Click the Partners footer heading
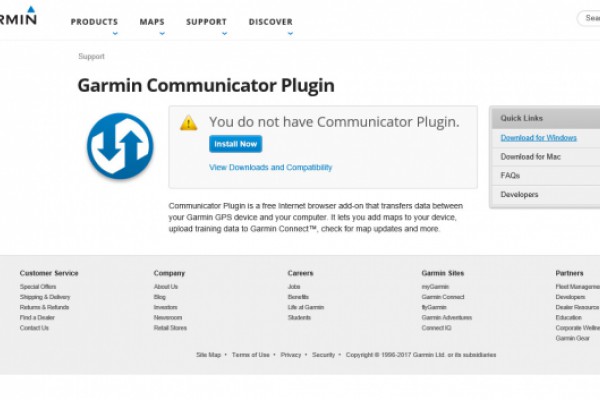The width and height of the screenshot is (600, 400). click(569, 273)
